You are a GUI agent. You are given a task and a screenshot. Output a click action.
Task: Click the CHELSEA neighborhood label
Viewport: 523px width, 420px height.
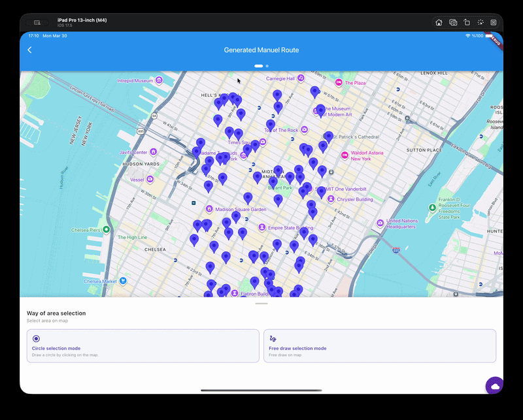point(155,250)
